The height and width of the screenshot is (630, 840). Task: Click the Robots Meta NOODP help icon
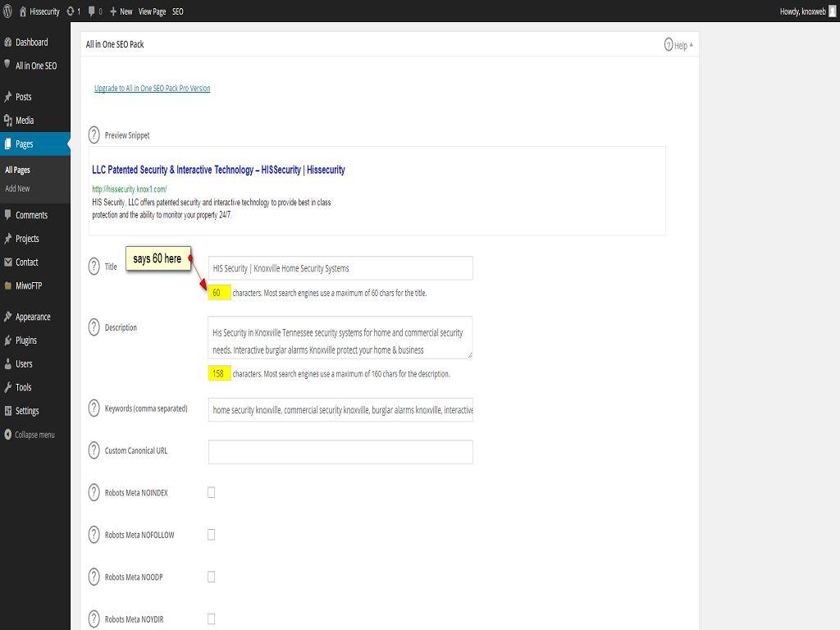click(x=94, y=577)
